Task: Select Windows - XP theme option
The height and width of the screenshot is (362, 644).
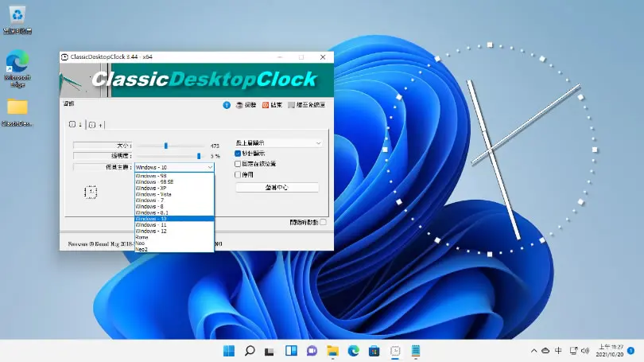Action: click(174, 188)
